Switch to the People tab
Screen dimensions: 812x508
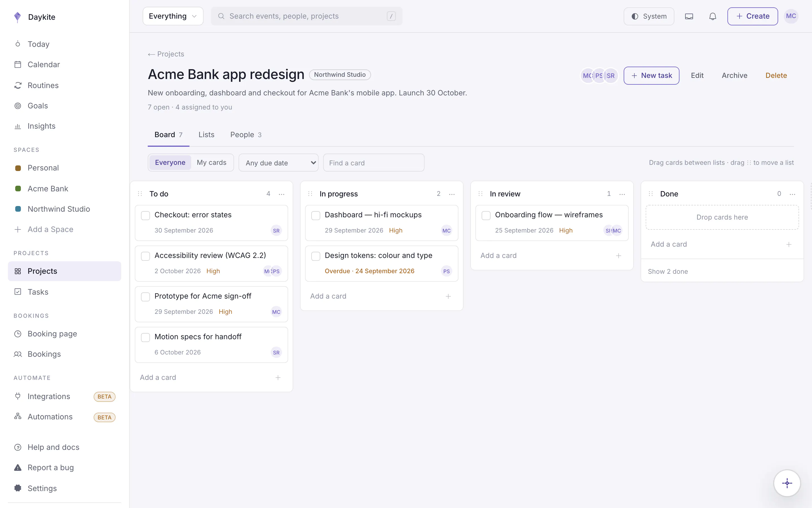pos(246,135)
